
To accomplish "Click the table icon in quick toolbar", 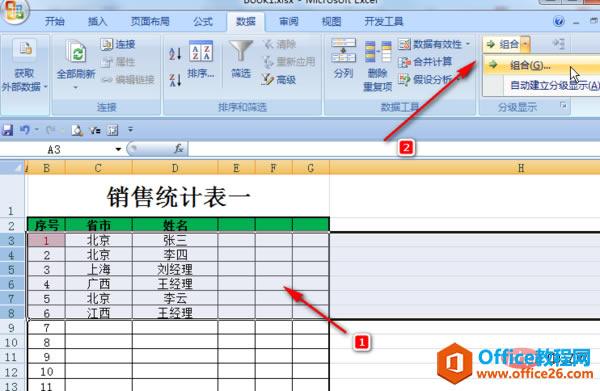I will point(112,130).
